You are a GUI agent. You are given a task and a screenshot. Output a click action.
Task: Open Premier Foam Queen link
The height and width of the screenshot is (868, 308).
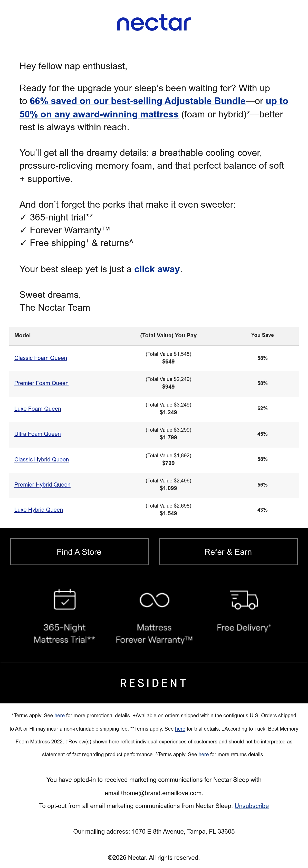click(x=42, y=383)
